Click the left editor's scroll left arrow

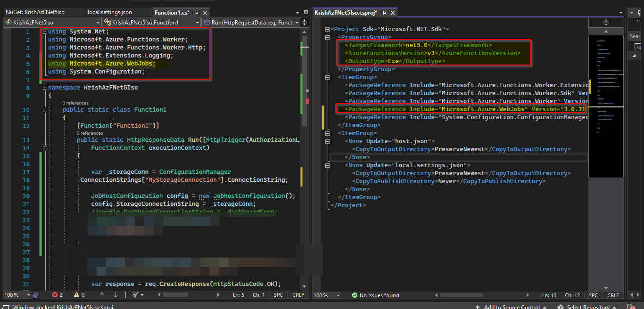pyautogui.click(x=158, y=295)
